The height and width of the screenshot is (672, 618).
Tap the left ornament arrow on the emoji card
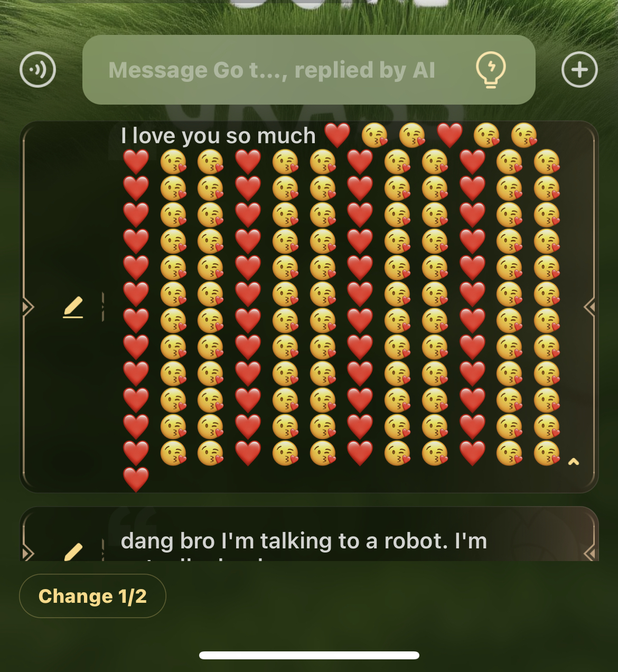coord(28,307)
